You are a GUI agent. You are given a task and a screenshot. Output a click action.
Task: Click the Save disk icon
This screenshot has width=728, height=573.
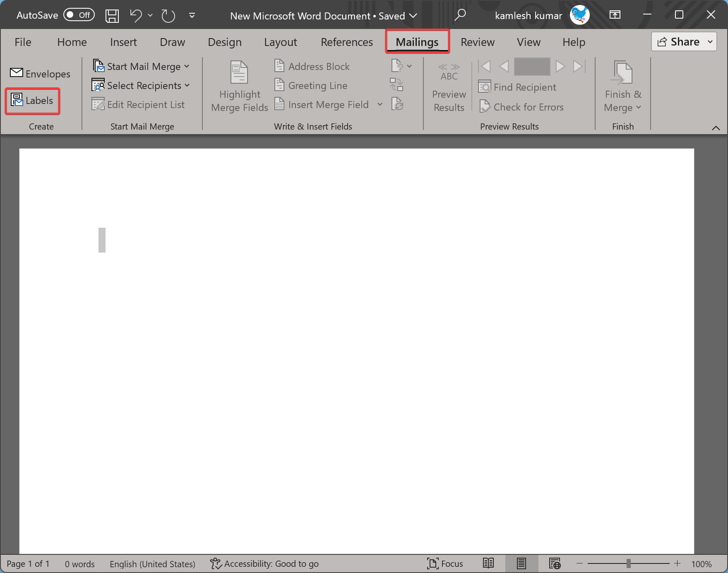[x=112, y=16]
